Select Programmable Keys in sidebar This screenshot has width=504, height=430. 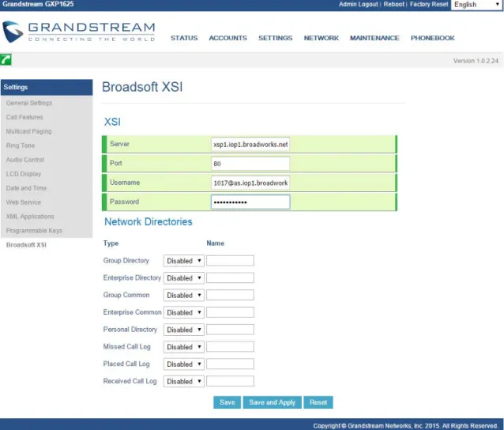(x=34, y=231)
